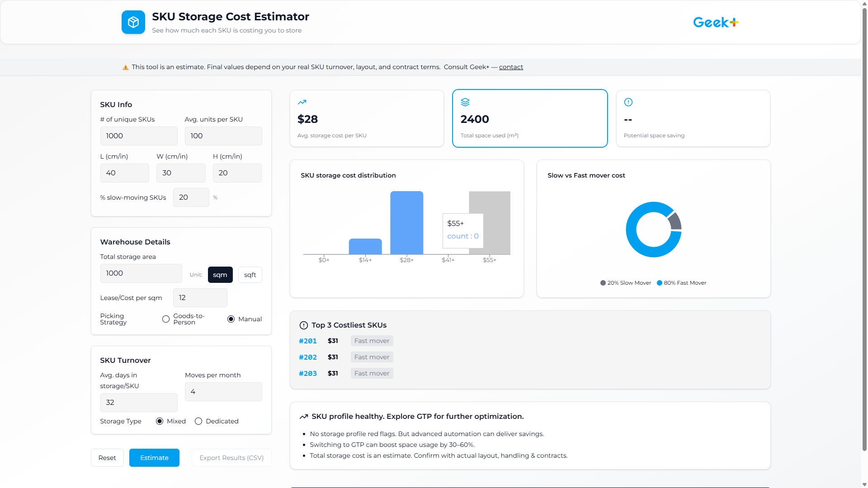Select Dedicated storage type
This screenshot has width=868, height=488.
click(x=198, y=421)
